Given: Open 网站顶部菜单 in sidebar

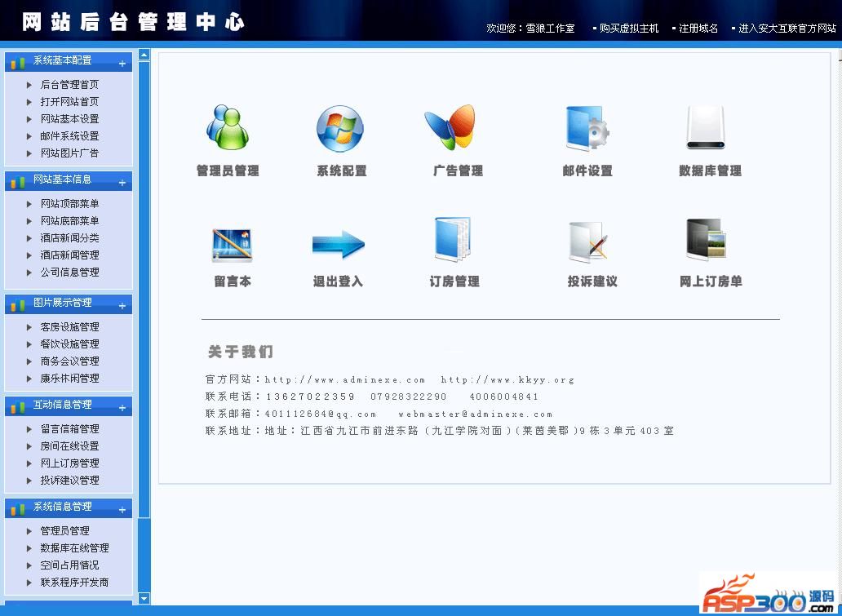Looking at the screenshot, I should (70, 203).
